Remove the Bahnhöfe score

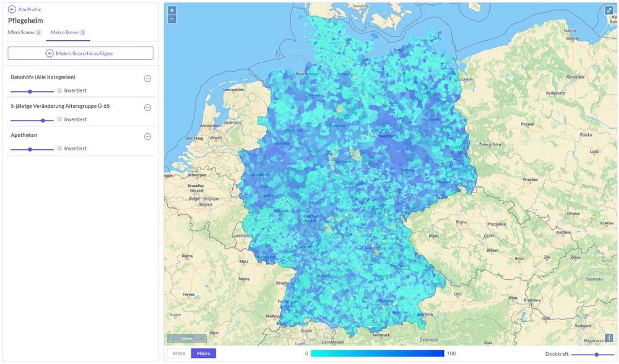coord(147,79)
